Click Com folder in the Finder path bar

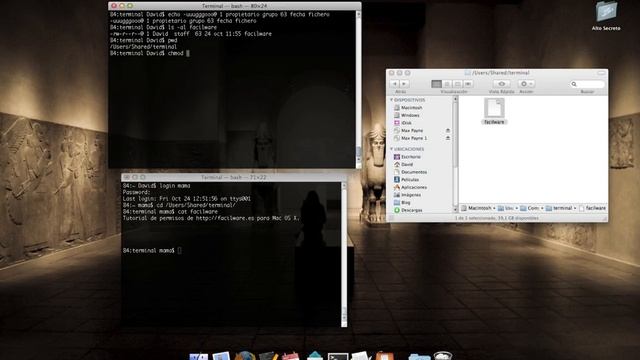pos(530,208)
